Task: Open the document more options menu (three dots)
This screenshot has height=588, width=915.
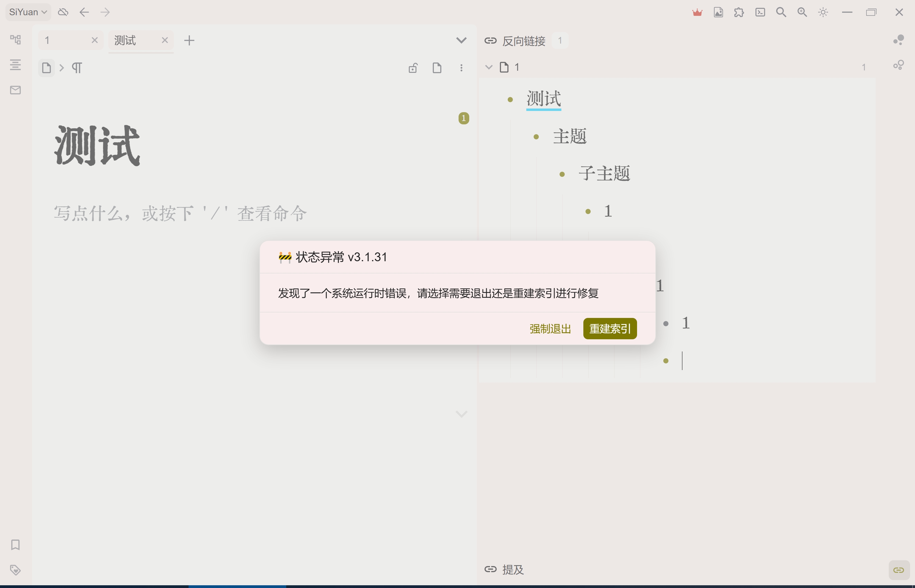Action: click(462, 68)
